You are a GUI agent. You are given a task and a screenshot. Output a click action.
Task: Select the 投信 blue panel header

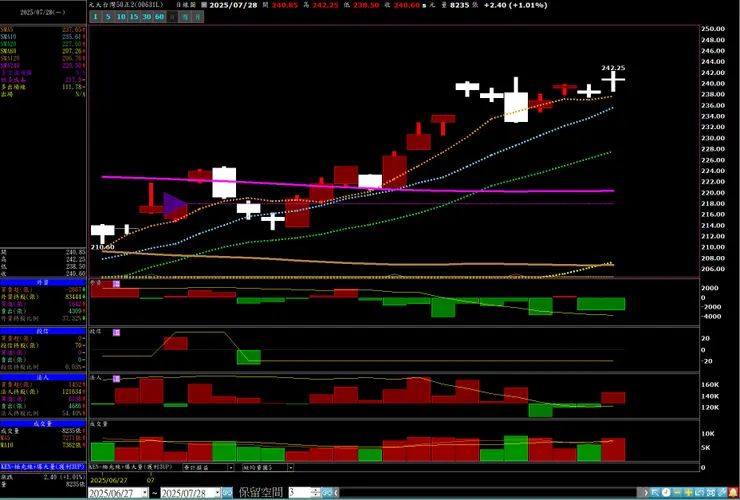[x=43, y=331]
